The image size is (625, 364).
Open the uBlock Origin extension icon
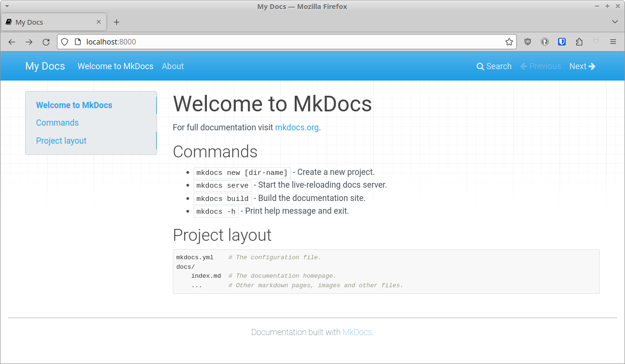coord(528,42)
